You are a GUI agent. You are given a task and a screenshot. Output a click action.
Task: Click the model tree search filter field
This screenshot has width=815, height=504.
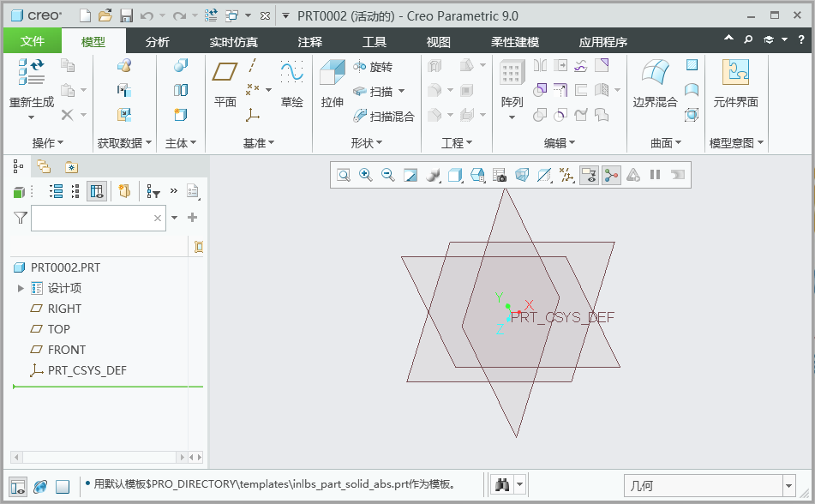[x=99, y=218]
